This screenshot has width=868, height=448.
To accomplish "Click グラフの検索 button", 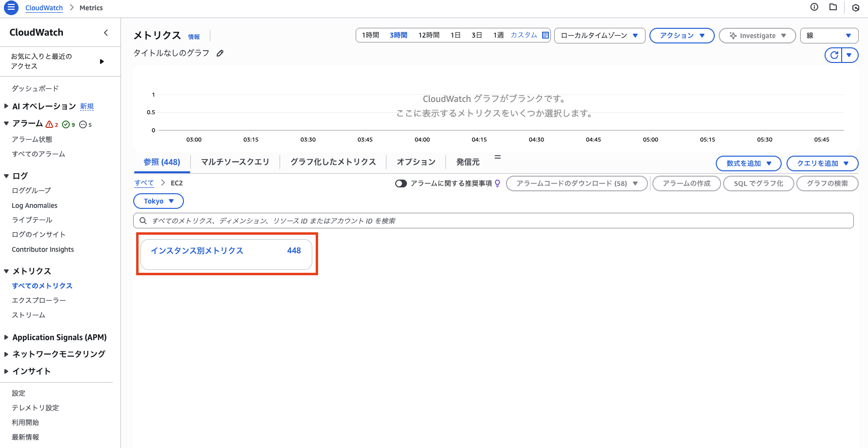I will 827,183.
